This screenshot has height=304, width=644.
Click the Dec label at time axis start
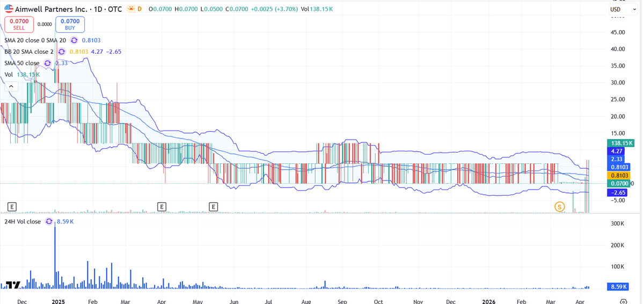point(22,301)
